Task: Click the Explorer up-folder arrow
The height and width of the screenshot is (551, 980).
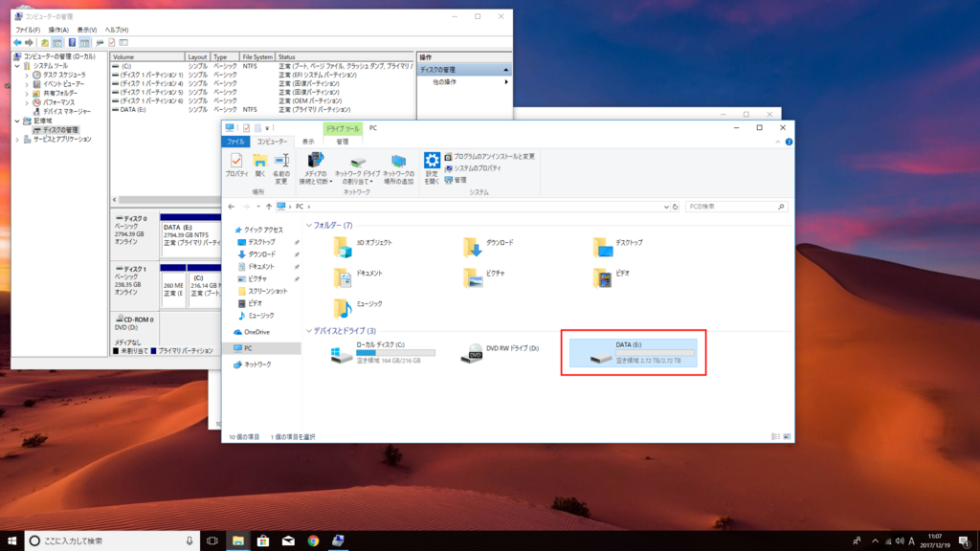Action: [269, 207]
